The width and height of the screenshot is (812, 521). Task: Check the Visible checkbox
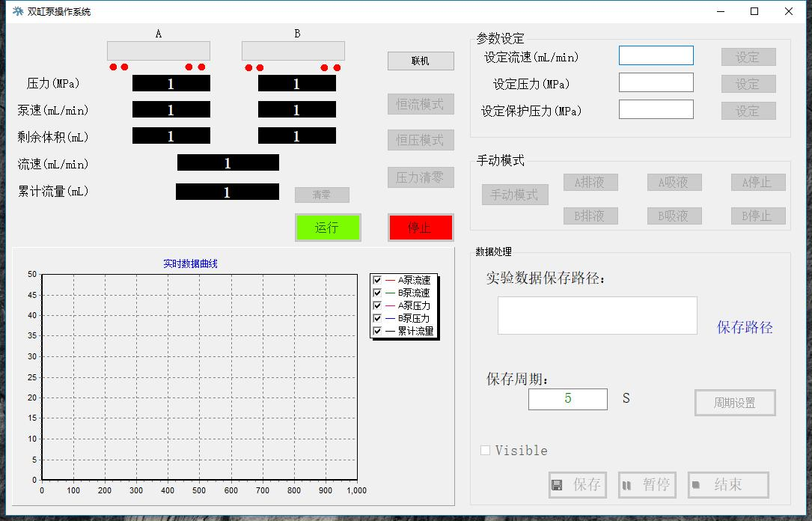point(485,451)
